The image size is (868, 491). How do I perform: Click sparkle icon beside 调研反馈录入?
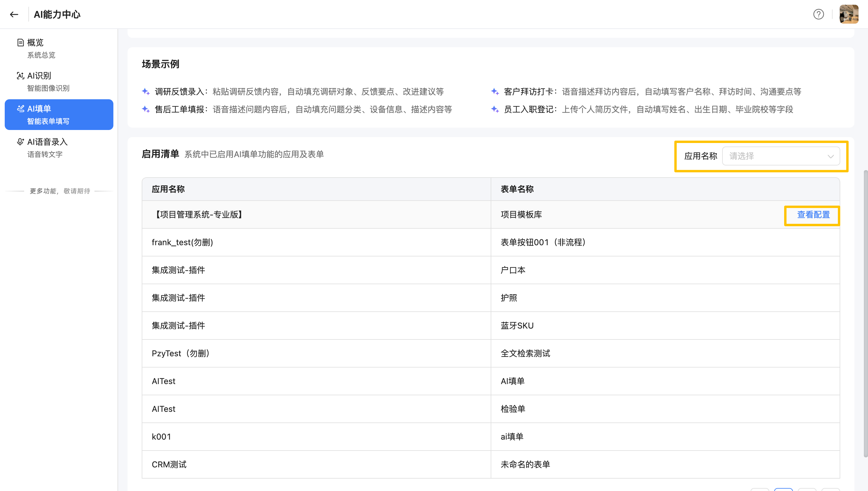point(146,91)
